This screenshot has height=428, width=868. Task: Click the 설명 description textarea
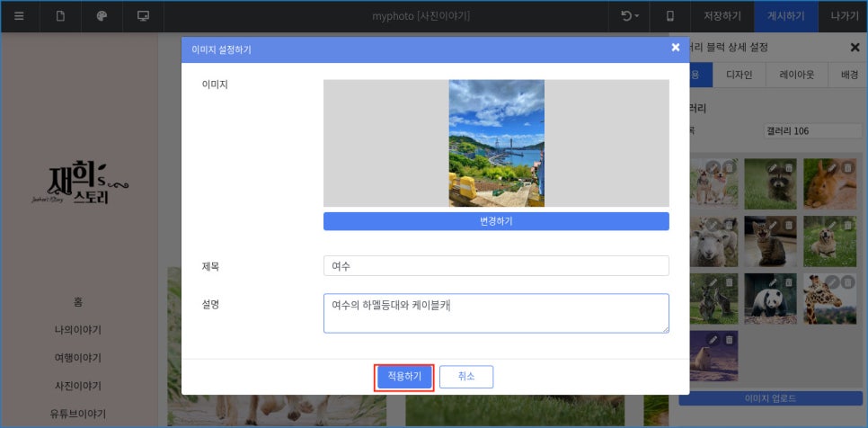click(496, 314)
